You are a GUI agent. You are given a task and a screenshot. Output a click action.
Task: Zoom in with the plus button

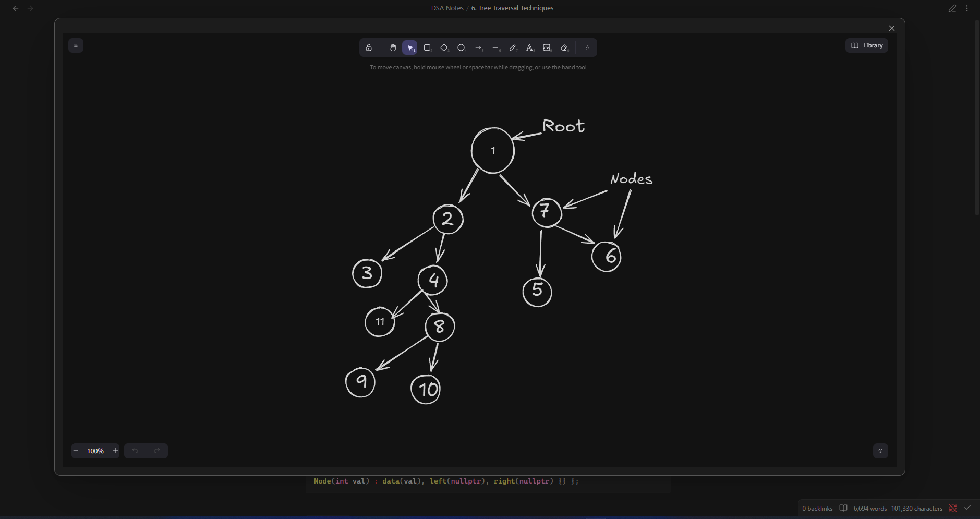click(115, 451)
